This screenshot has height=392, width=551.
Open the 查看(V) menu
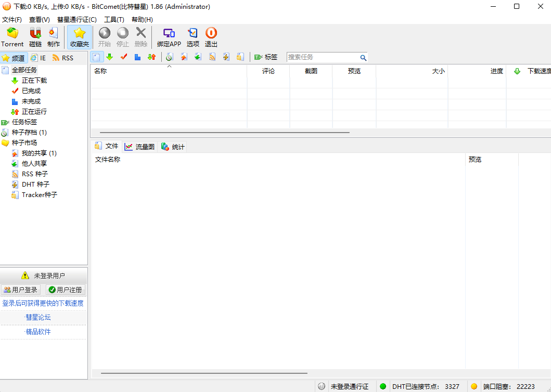40,20
